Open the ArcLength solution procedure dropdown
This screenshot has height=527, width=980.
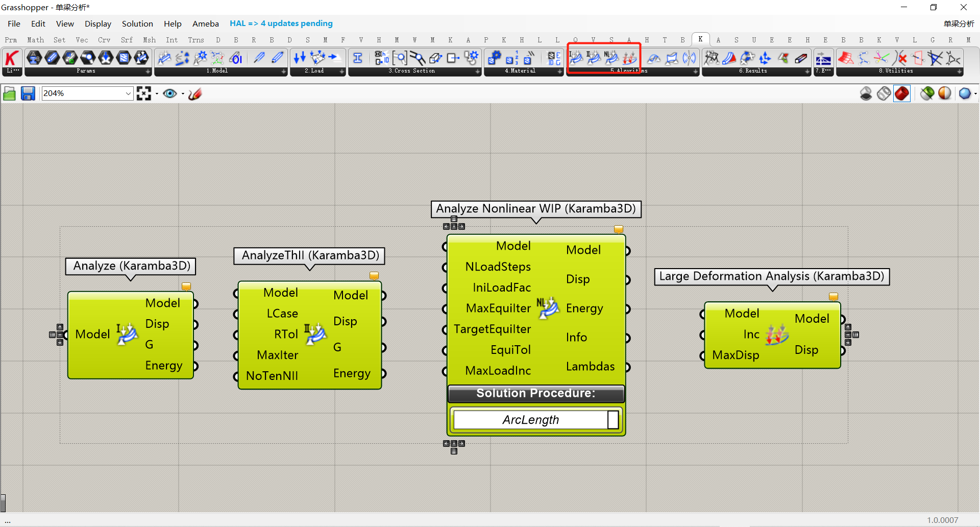point(613,420)
